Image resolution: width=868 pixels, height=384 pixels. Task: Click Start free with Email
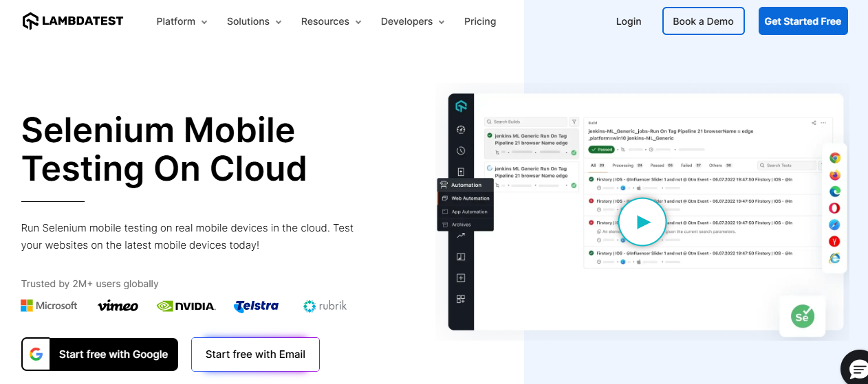coord(255,354)
